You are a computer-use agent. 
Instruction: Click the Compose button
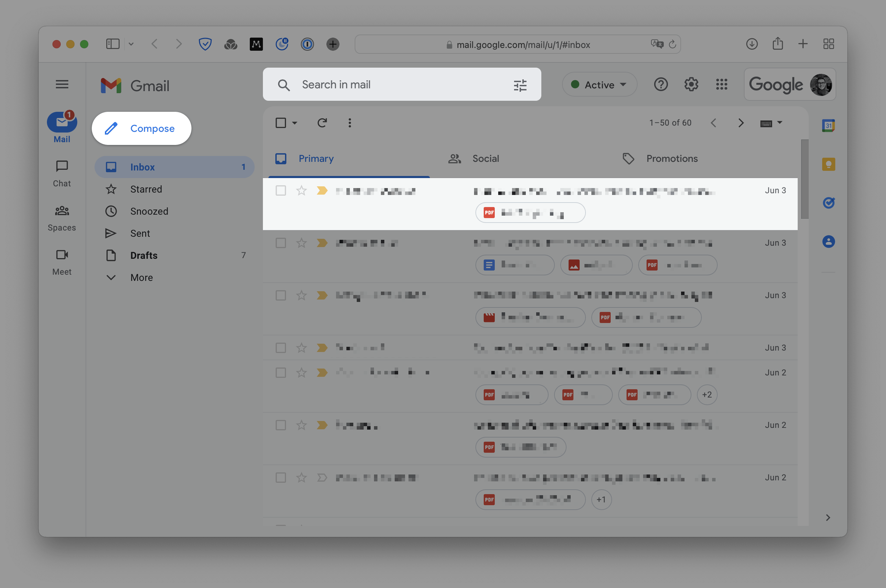tap(142, 128)
